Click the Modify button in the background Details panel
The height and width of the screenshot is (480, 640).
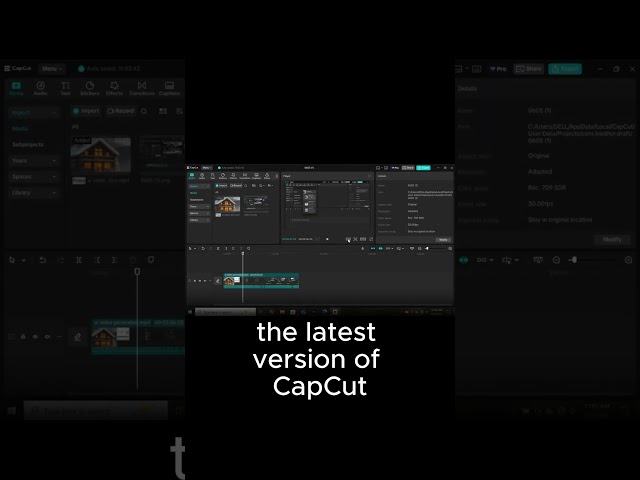pos(612,240)
